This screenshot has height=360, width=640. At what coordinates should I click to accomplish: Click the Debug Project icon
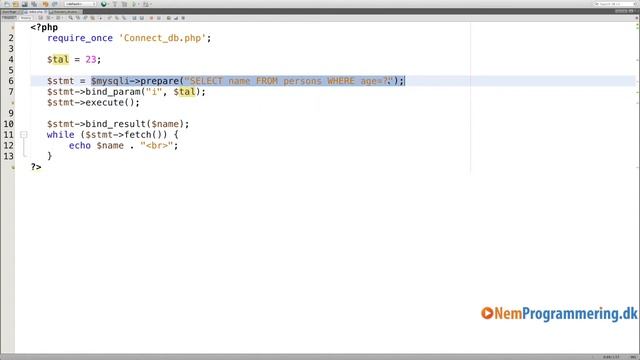point(145,4)
